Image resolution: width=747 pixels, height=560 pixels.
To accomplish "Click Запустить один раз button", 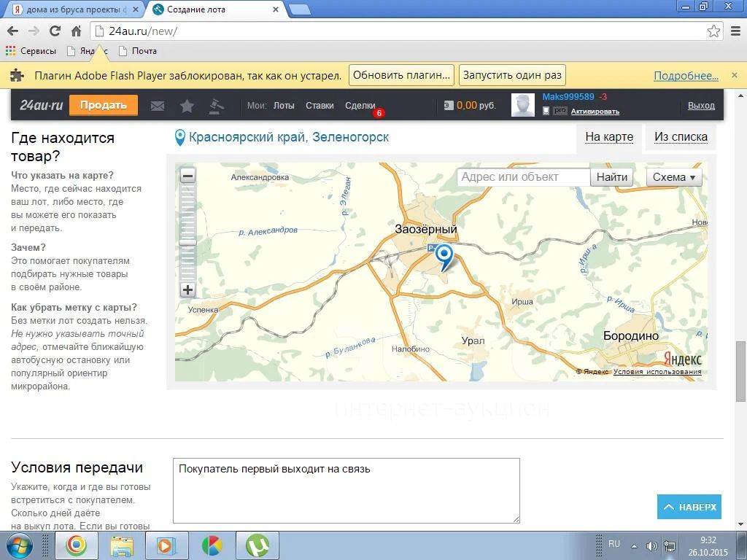I will click(x=512, y=75).
